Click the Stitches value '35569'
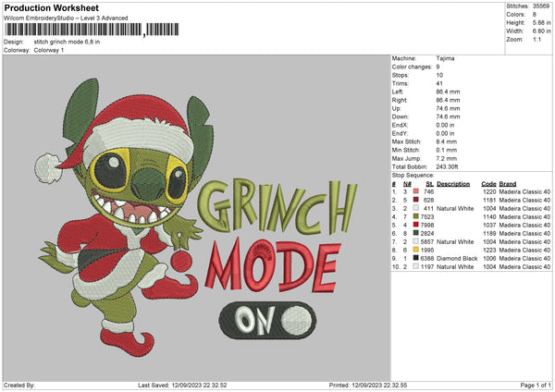 pos(541,6)
